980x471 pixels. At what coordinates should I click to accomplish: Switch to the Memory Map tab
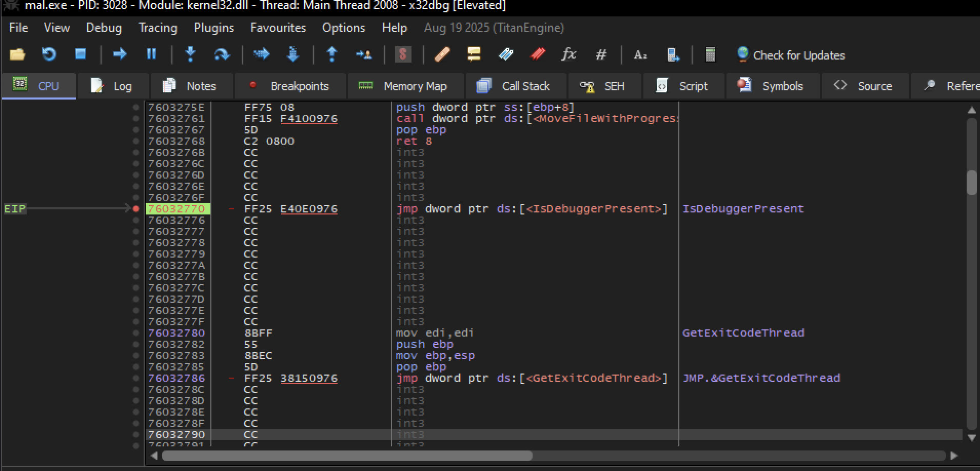pyautogui.click(x=405, y=86)
